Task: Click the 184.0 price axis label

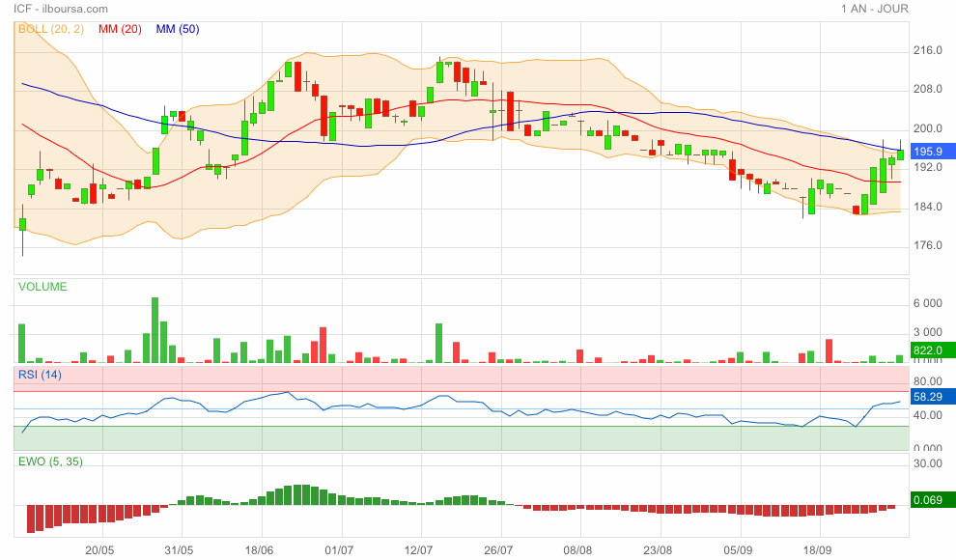Action: click(927, 207)
